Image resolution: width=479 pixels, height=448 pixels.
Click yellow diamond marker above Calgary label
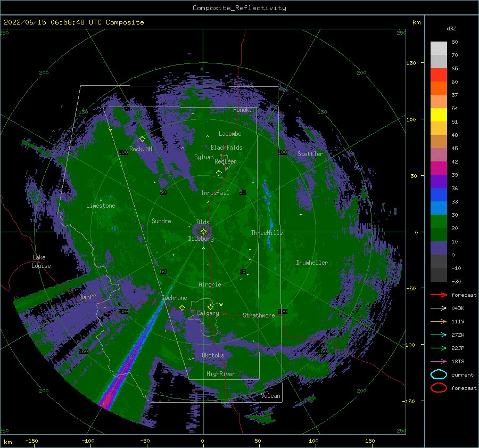[x=210, y=307]
